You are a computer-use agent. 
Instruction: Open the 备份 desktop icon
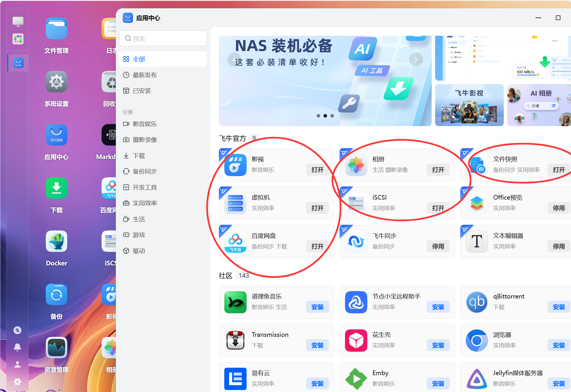pyautogui.click(x=56, y=295)
